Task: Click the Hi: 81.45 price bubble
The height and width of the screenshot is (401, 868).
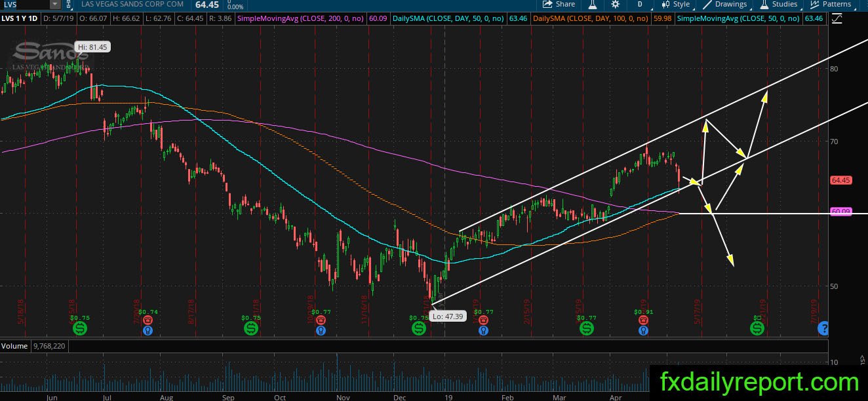Action: point(94,47)
